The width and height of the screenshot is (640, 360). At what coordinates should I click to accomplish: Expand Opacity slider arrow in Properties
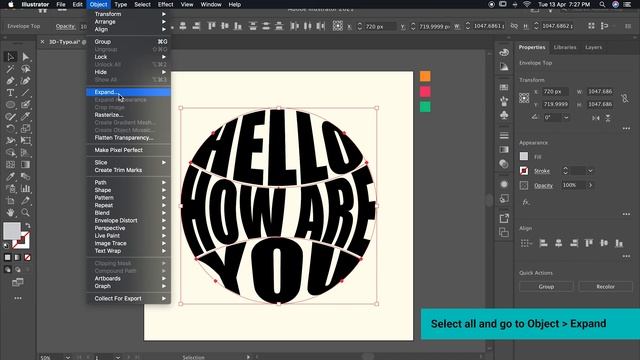tap(590, 185)
